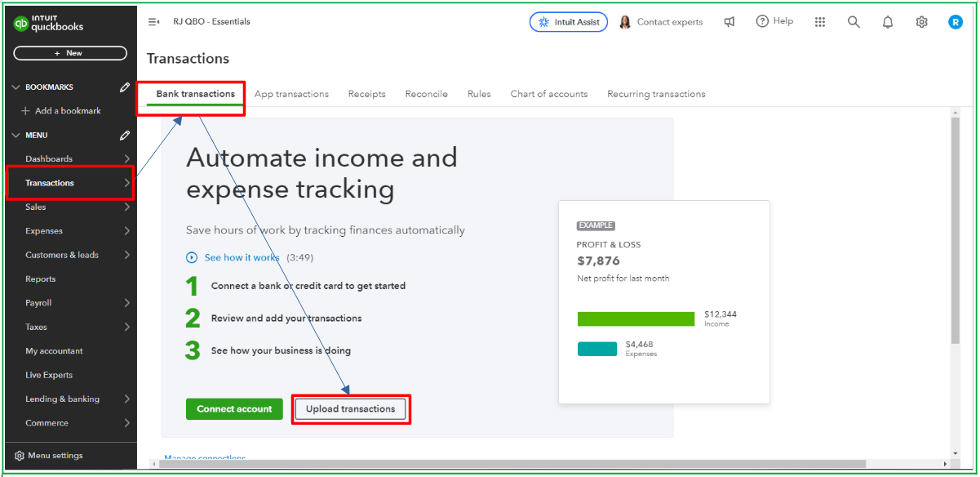Open the notifications bell
Viewport: 980px width, 477px height.
coord(888,22)
